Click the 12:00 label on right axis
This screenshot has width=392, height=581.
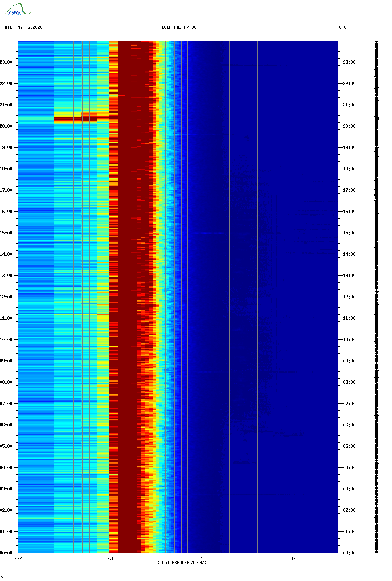coord(349,297)
